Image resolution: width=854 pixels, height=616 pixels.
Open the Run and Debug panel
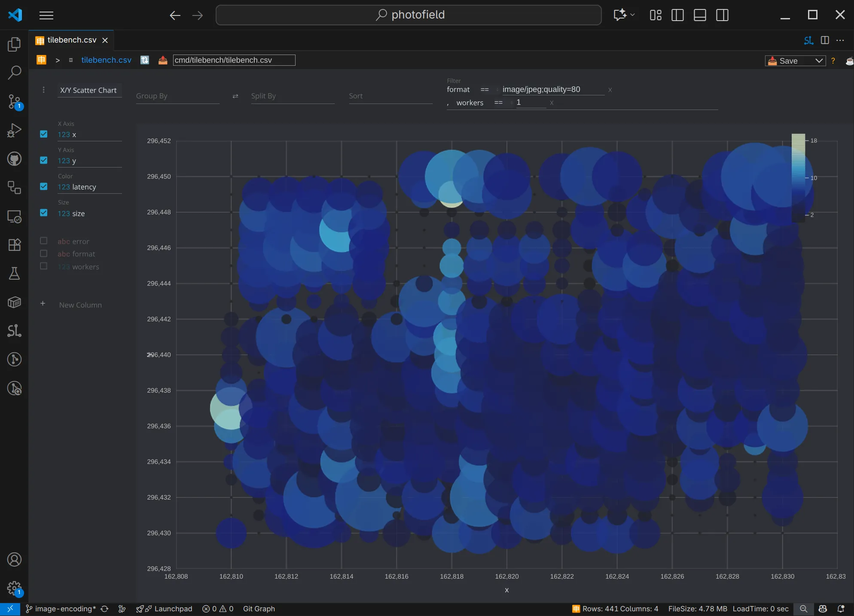coord(14,130)
